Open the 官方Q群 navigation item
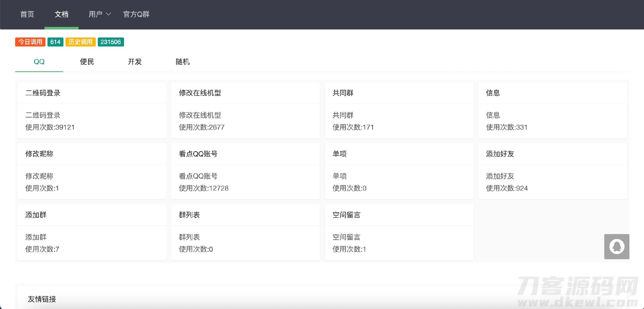This screenshot has width=644, height=309. [x=136, y=14]
